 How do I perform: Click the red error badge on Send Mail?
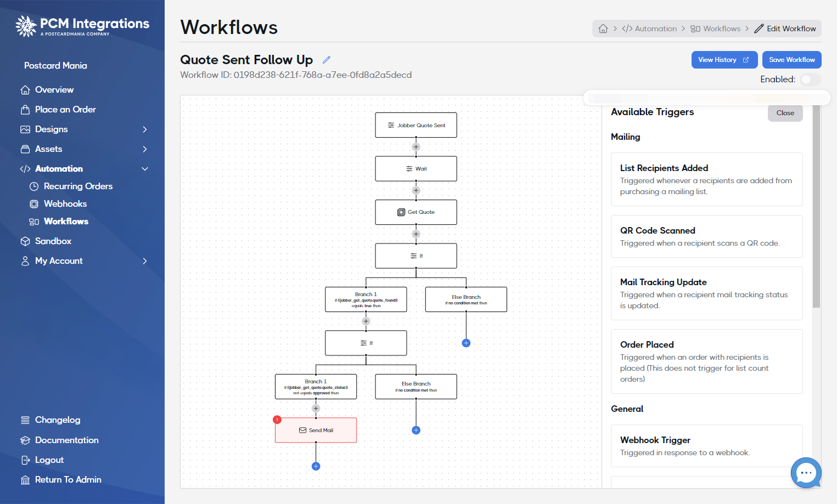tap(277, 420)
